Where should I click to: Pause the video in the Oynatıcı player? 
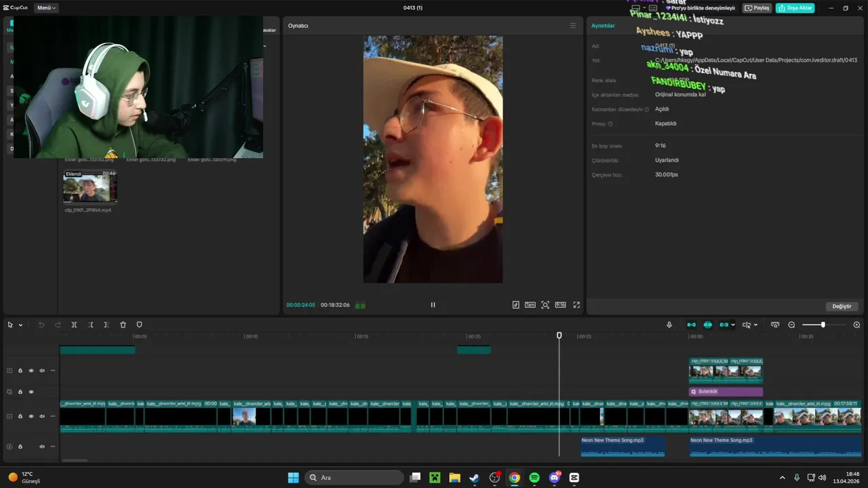click(x=433, y=305)
